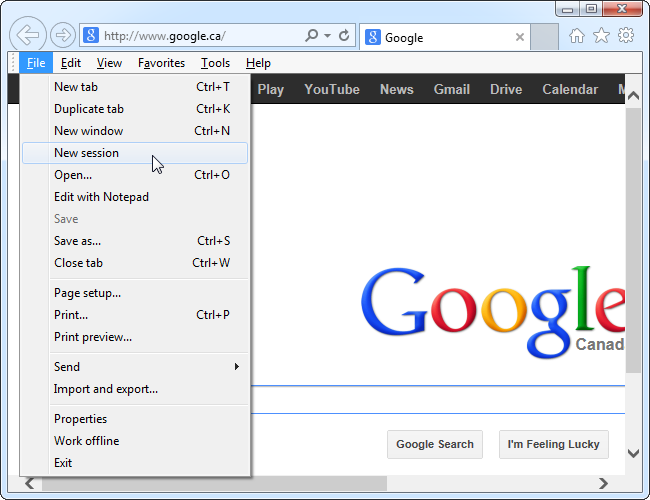Choose New window from File menu
Screen dimensions: 650x500
pos(135,131)
